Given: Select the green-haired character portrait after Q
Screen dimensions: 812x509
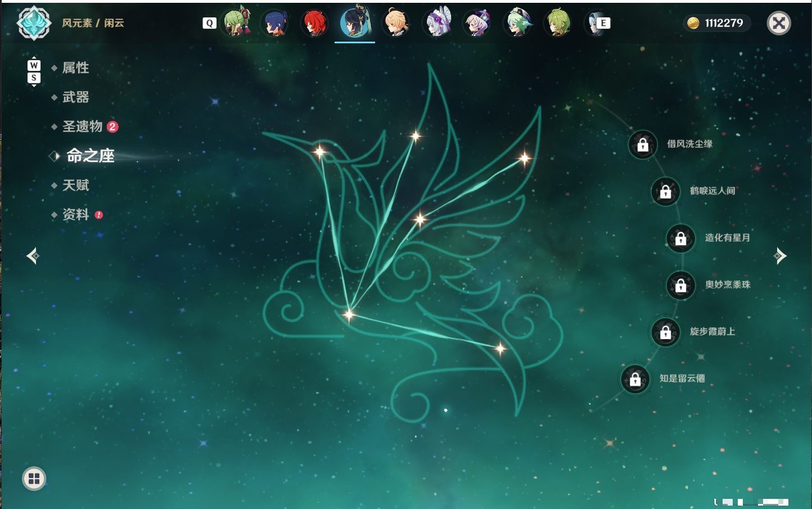Looking at the screenshot, I should click(237, 22).
